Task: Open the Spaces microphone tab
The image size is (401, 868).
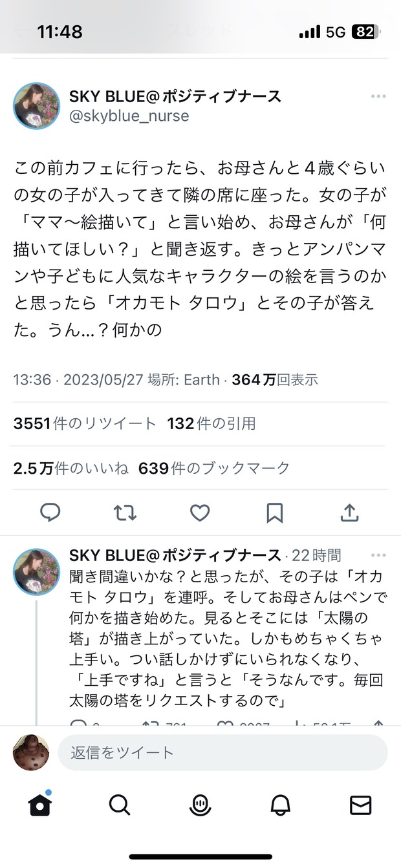Action: click(x=200, y=805)
